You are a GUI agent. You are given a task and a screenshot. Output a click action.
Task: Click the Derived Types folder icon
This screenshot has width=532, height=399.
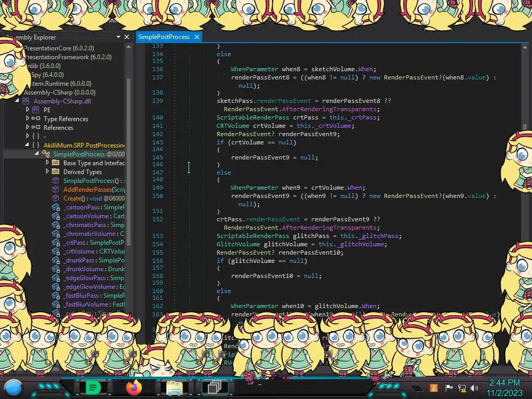pyautogui.click(x=56, y=171)
